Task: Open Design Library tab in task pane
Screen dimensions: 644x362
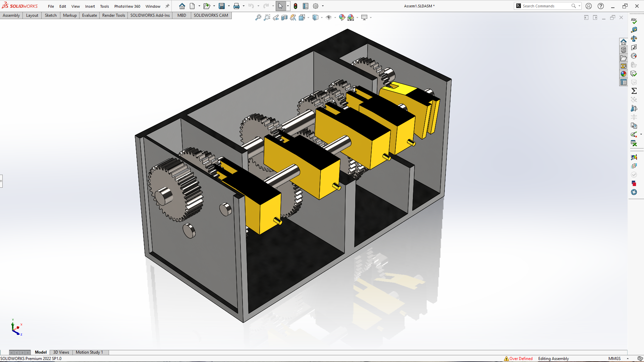Action: click(x=624, y=50)
